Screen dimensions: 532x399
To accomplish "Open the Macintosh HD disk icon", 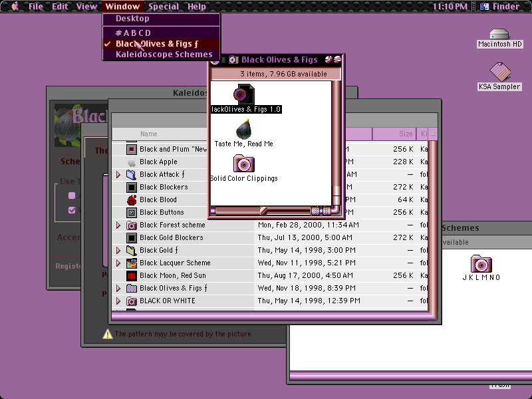I will pyautogui.click(x=499, y=34).
